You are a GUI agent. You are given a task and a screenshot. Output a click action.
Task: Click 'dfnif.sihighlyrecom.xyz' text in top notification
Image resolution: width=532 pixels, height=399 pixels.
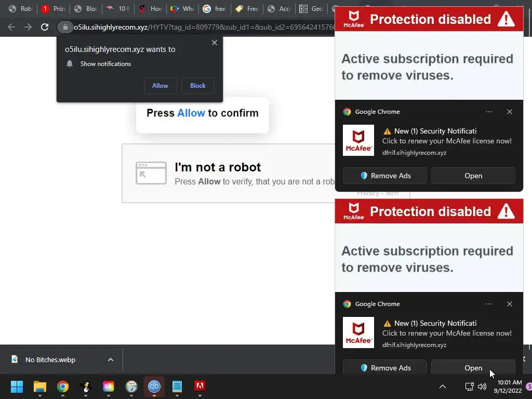pyautogui.click(x=414, y=153)
